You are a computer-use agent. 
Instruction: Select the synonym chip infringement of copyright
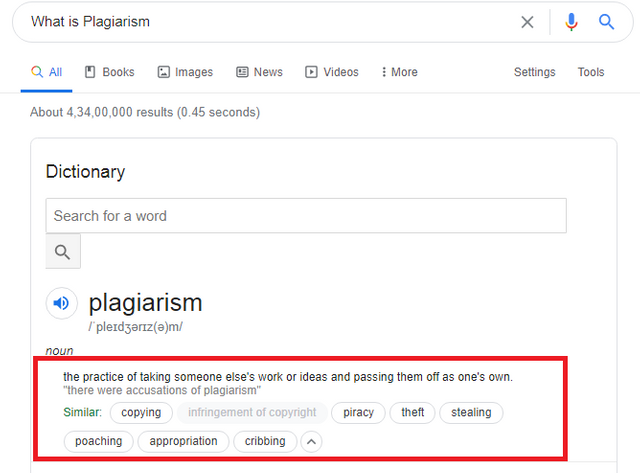pyautogui.click(x=252, y=413)
